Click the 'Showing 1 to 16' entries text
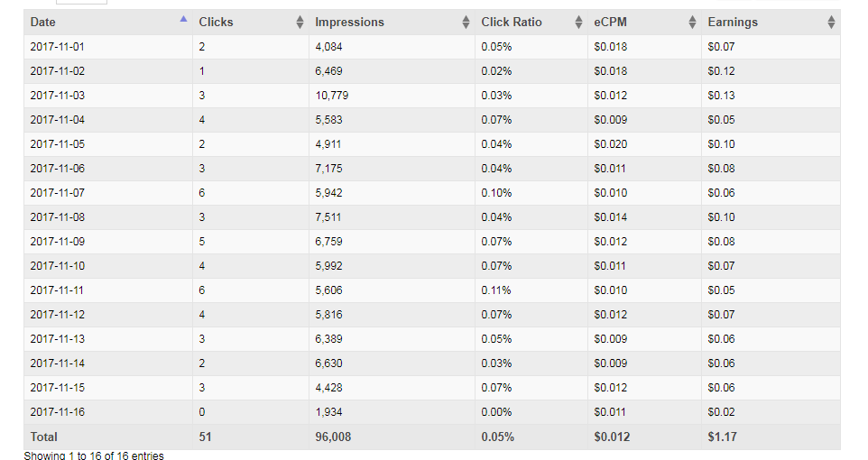This screenshot has height=460, width=868. [x=94, y=455]
